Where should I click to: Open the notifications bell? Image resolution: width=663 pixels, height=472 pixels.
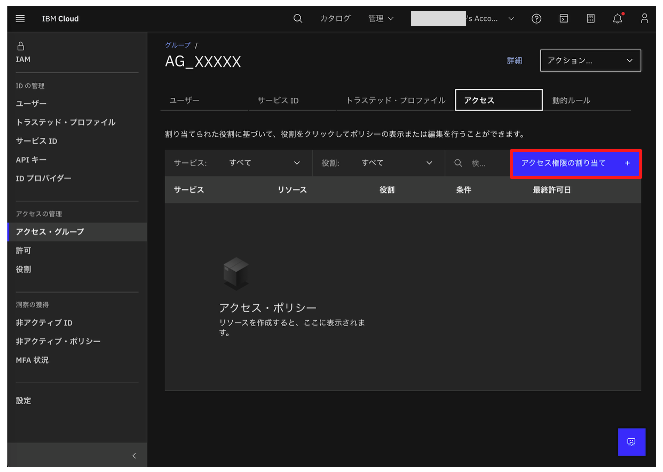617,19
